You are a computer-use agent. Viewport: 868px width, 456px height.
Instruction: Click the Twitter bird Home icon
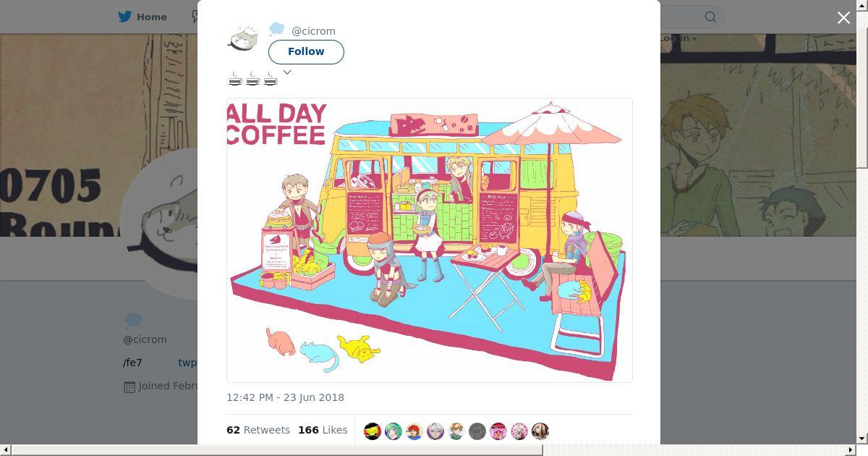pos(125,17)
